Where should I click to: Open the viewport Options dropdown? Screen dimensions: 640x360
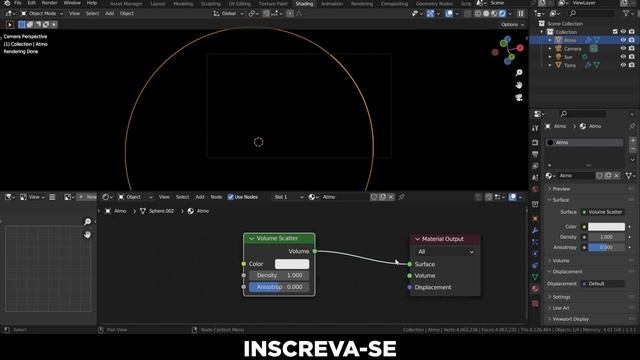pos(512,24)
